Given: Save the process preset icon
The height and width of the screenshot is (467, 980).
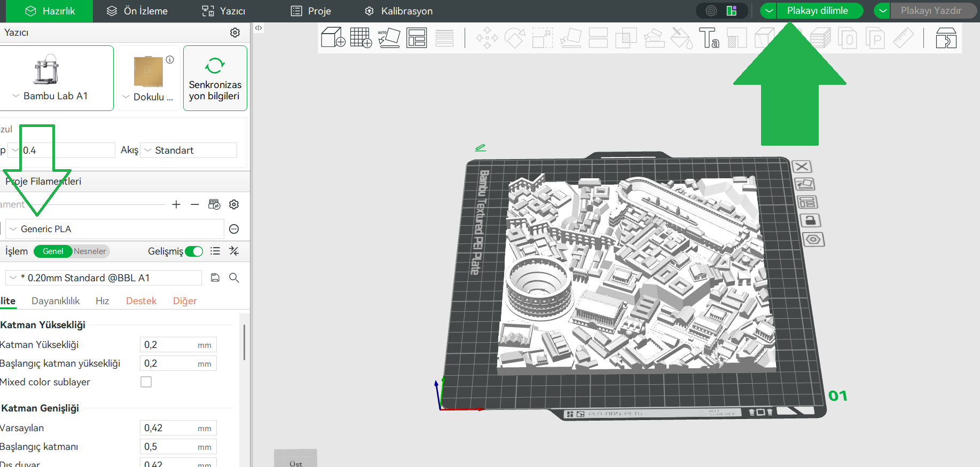Looking at the screenshot, I should (215, 278).
